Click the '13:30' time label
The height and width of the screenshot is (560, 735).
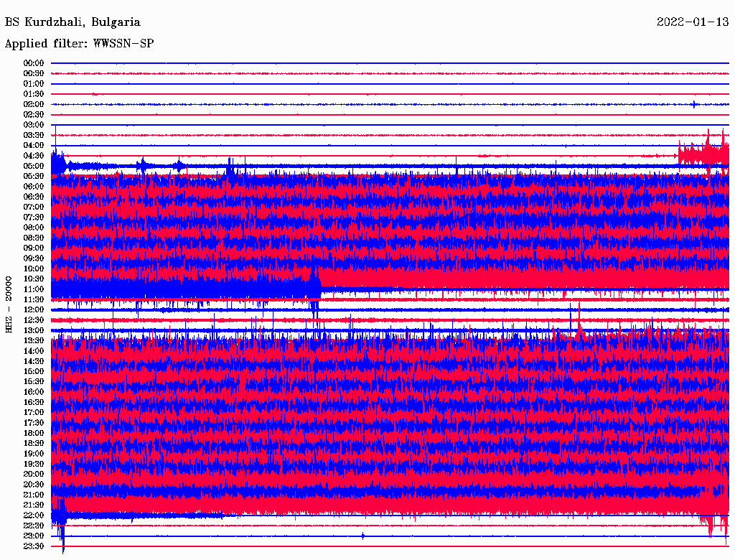pyautogui.click(x=33, y=341)
